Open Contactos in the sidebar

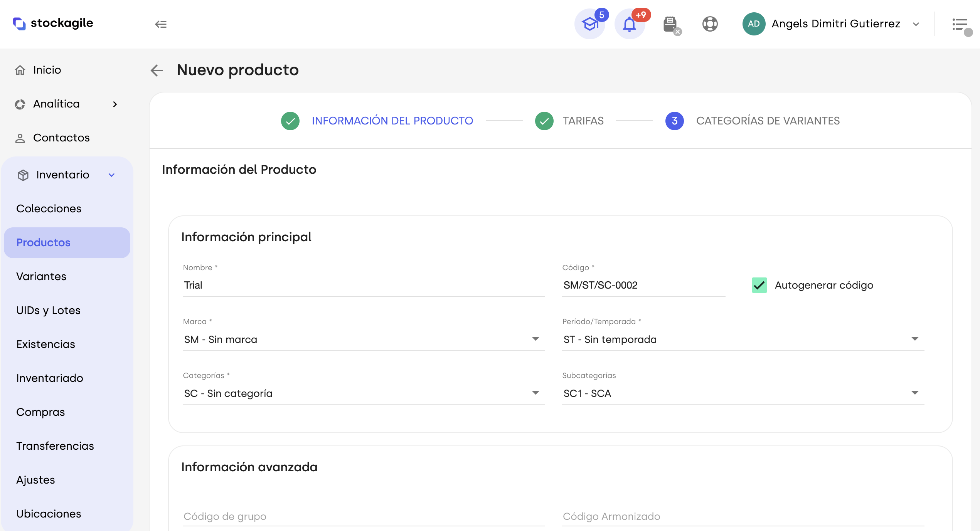click(x=61, y=138)
